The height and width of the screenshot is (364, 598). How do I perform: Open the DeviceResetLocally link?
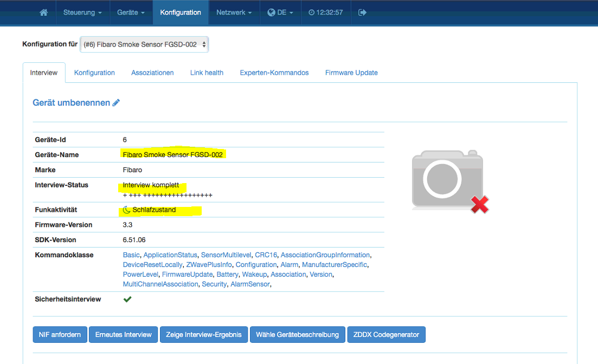[x=152, y=265]
